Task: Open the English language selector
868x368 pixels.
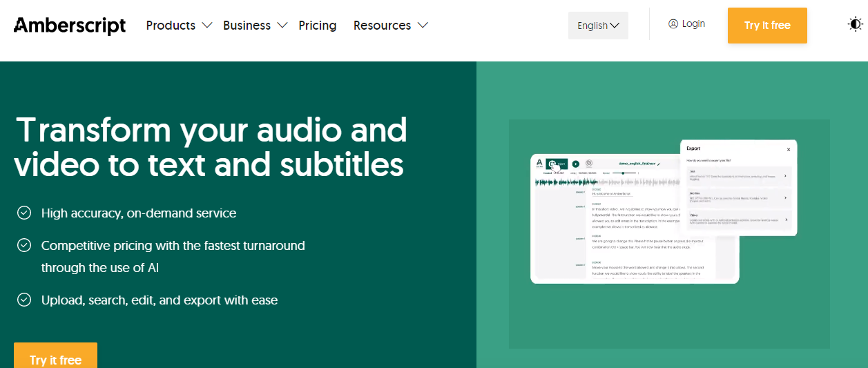Action: click(x=598, y=26)
